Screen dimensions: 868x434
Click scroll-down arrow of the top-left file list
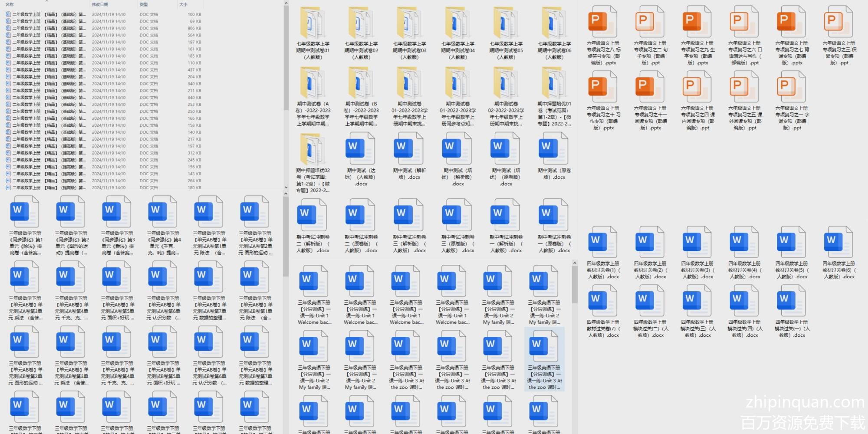point(286,187)
